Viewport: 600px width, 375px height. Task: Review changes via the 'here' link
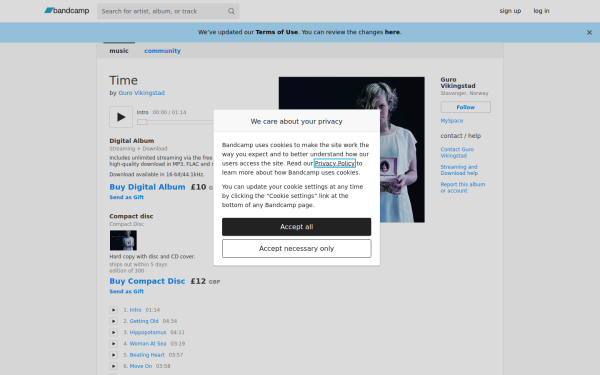tap(392, 32)
